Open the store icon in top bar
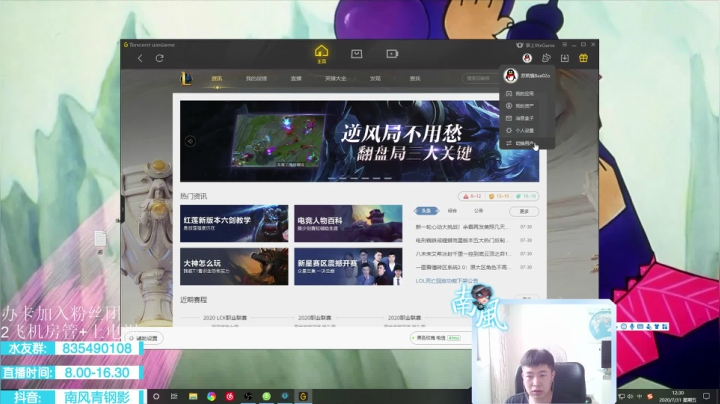This screenshot has width=720, height=404. click(356, 54)
